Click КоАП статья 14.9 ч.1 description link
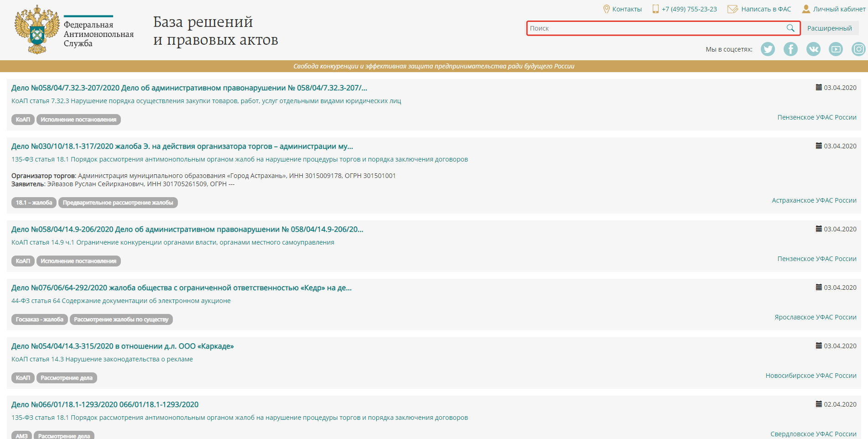This screenshot has height=439, width=868. pos(173,242)
